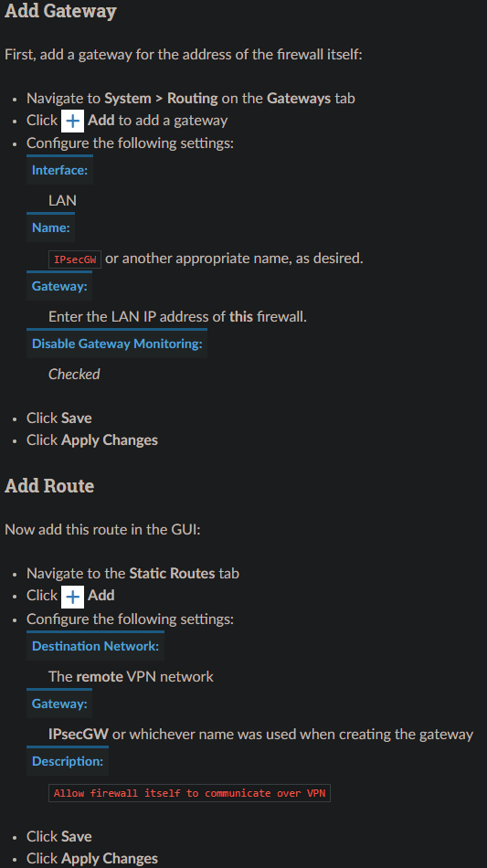This screenshot has width=487, height=868.
Task: Click the bold 'Gateways' tab text
Action: coord(299,99)
